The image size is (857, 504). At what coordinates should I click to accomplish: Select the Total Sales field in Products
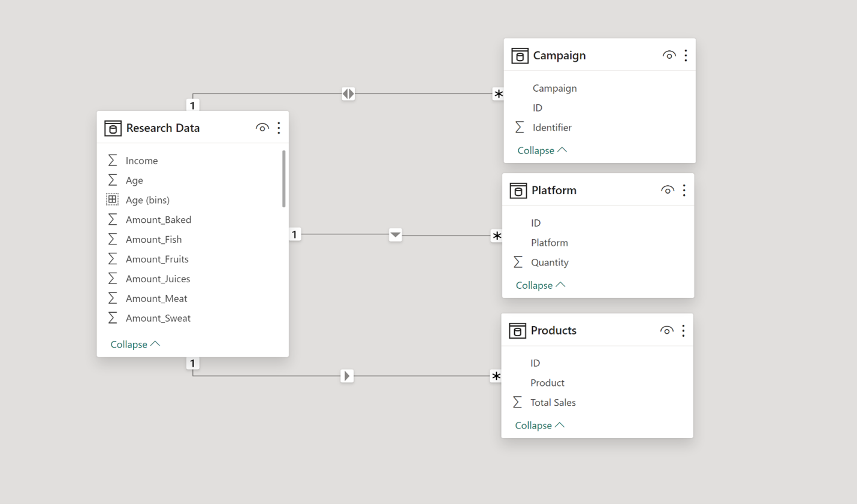(x=553, y=403)
